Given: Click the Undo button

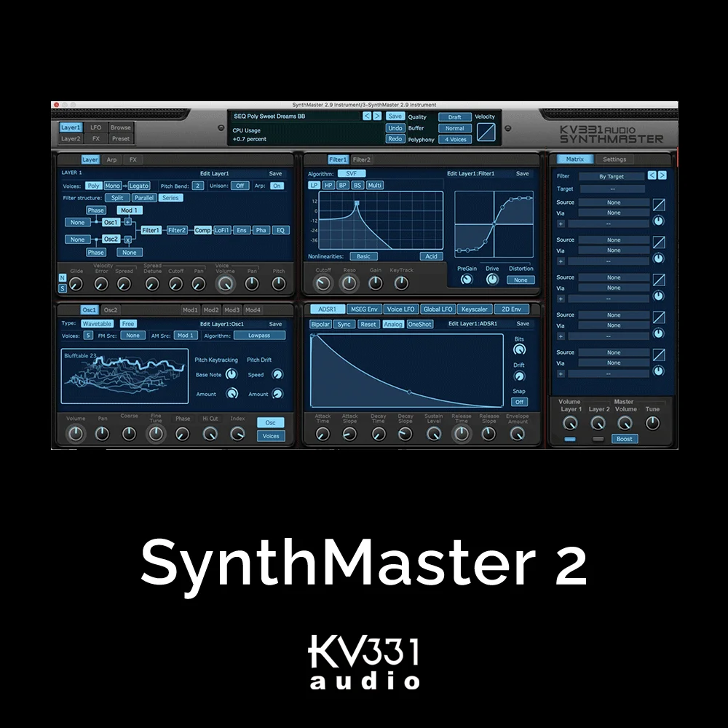Looking at the screenshot, I should tap(395, 127).
